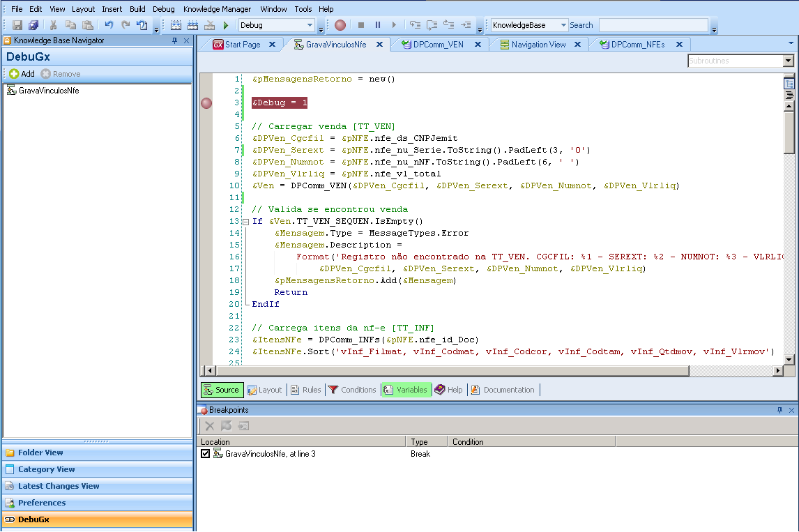
Task: Click the Search input field
Action: [653, 25]
